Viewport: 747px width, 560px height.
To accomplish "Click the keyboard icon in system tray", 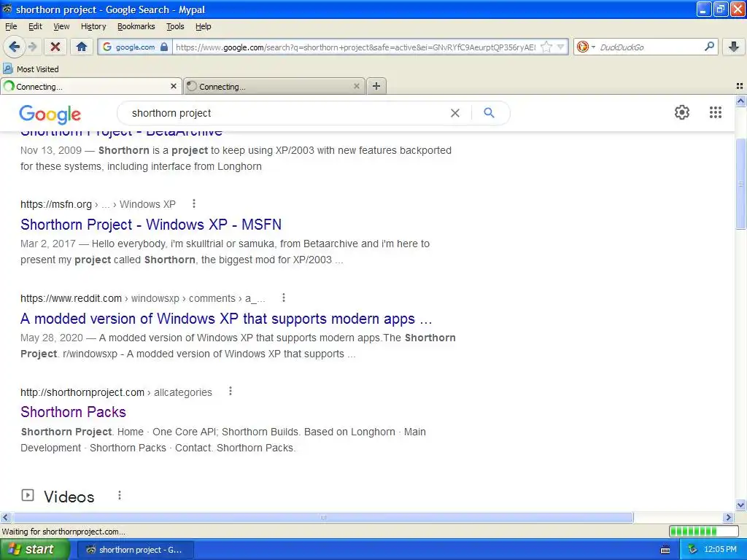I will tap(665, 550).
